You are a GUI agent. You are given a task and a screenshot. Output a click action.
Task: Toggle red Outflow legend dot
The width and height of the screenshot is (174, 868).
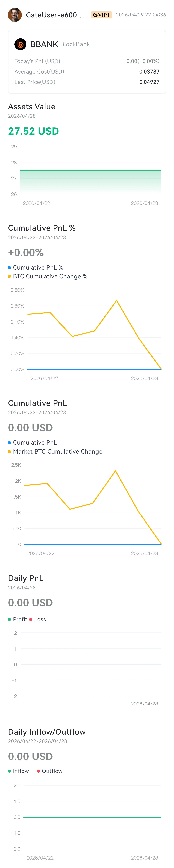tap(38, 771)
